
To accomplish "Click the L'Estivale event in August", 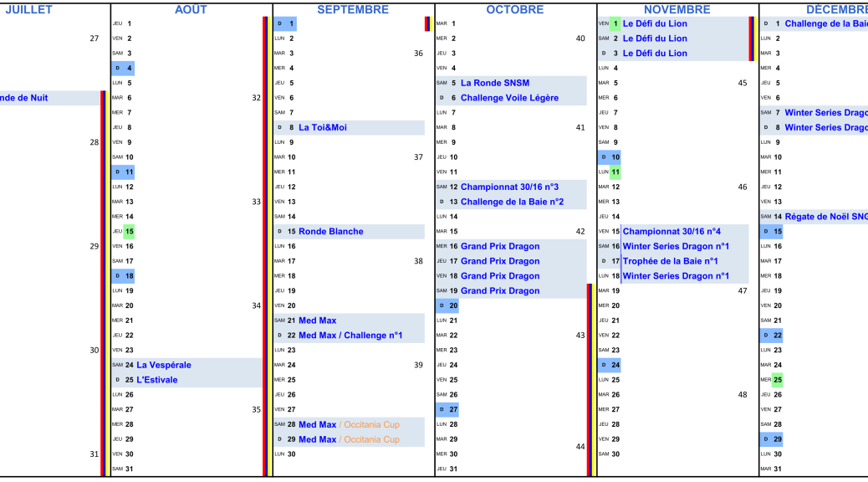I will [x=157, y=380].
